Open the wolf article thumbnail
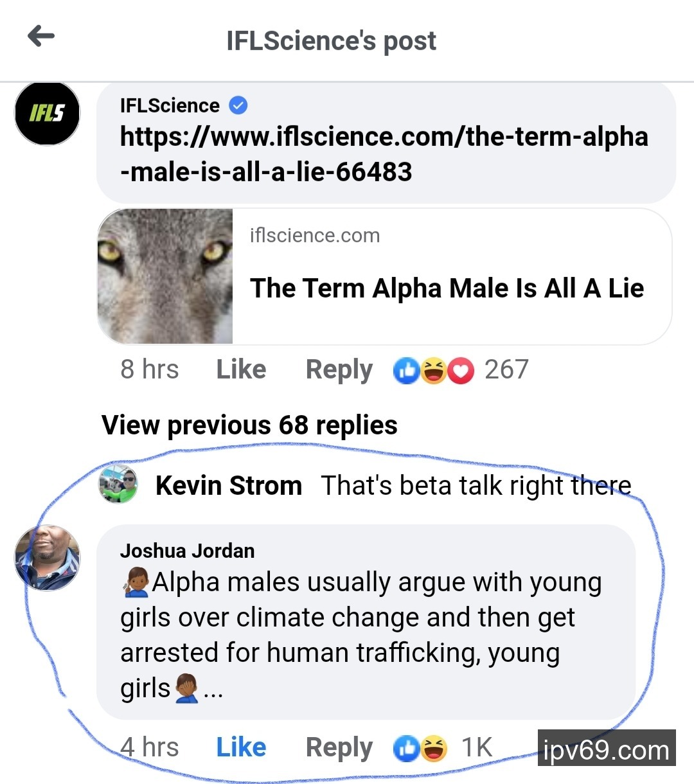694x784 pixels. pos(165,276)
